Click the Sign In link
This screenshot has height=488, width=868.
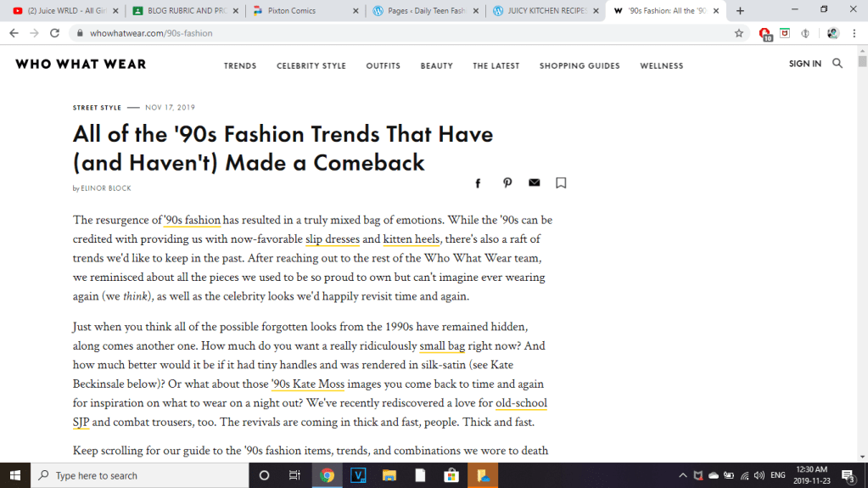[805, 64]
